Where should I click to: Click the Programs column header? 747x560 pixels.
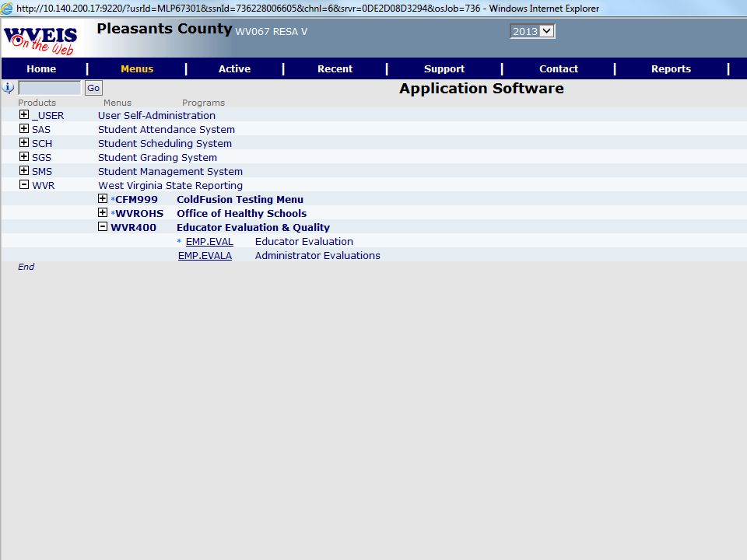[203, 103]
